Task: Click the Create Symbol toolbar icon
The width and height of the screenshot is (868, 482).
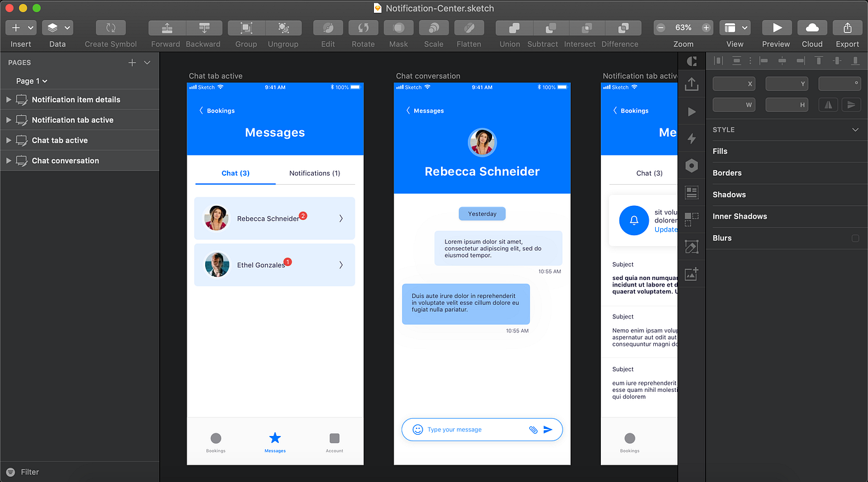Action: coord(111,27)
